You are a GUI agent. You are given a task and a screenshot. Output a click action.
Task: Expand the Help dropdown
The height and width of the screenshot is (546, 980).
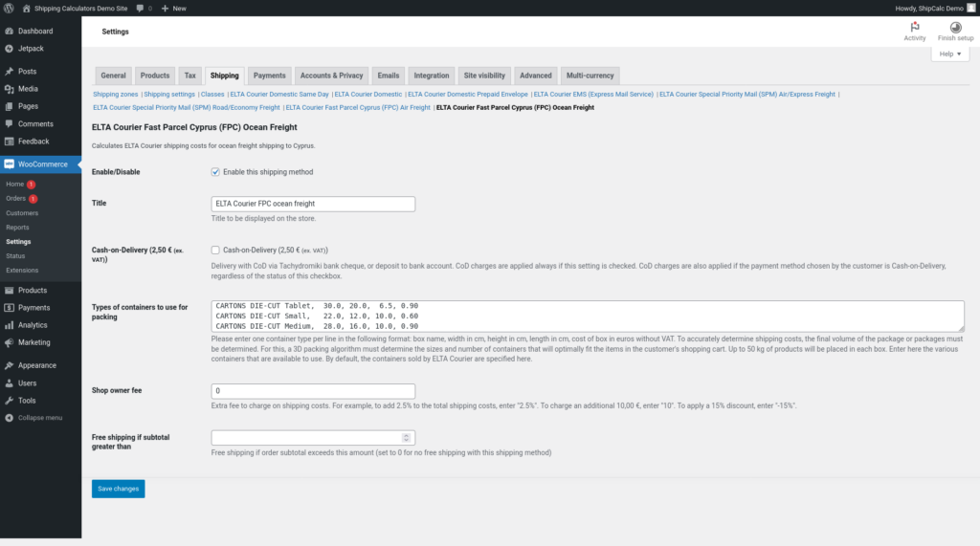point(950,54)
